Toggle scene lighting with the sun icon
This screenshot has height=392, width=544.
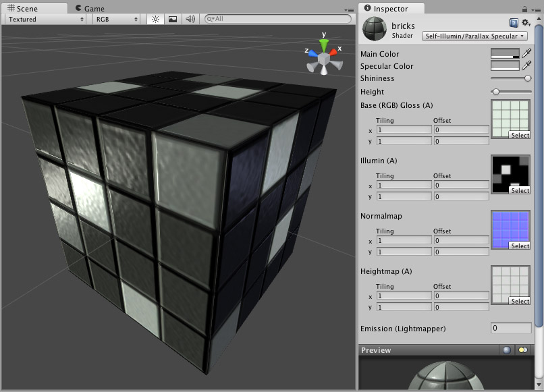[155, 20]
